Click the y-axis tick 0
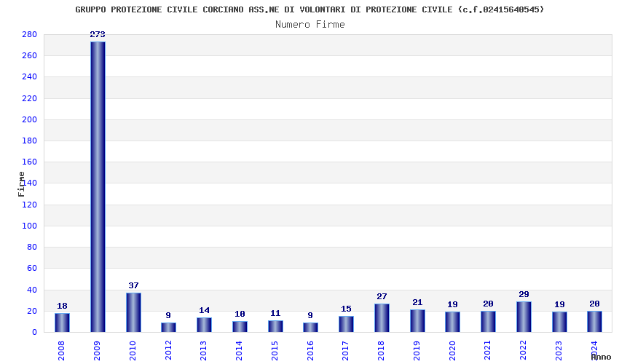Viewport: 619px width, 364px height. click(34, 333)
